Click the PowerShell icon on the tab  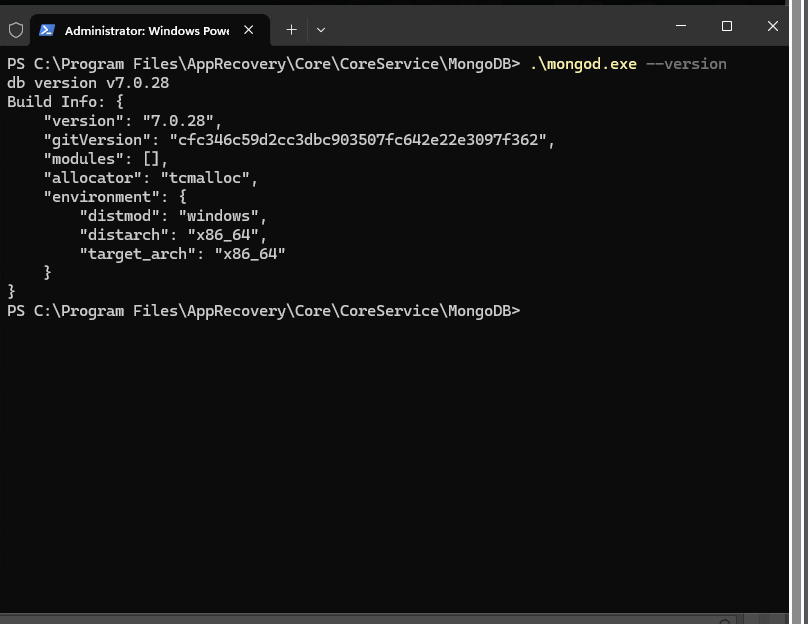click(x=47, y=30)
